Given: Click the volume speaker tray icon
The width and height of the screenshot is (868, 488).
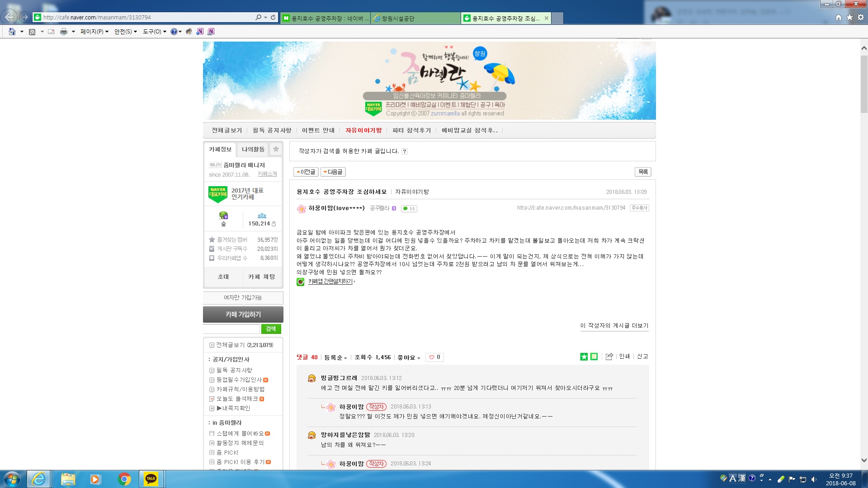Looking at the screenshot, I should pyautogui.click(x=814, y=479).
